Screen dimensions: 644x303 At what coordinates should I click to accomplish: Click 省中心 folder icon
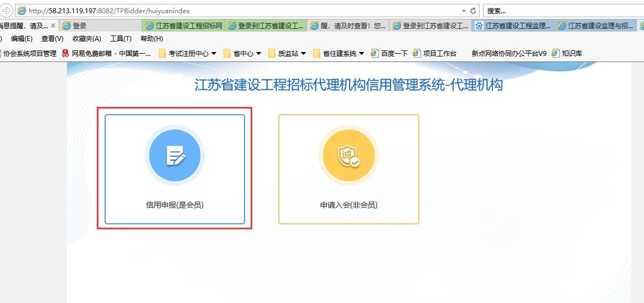(227, 53)
